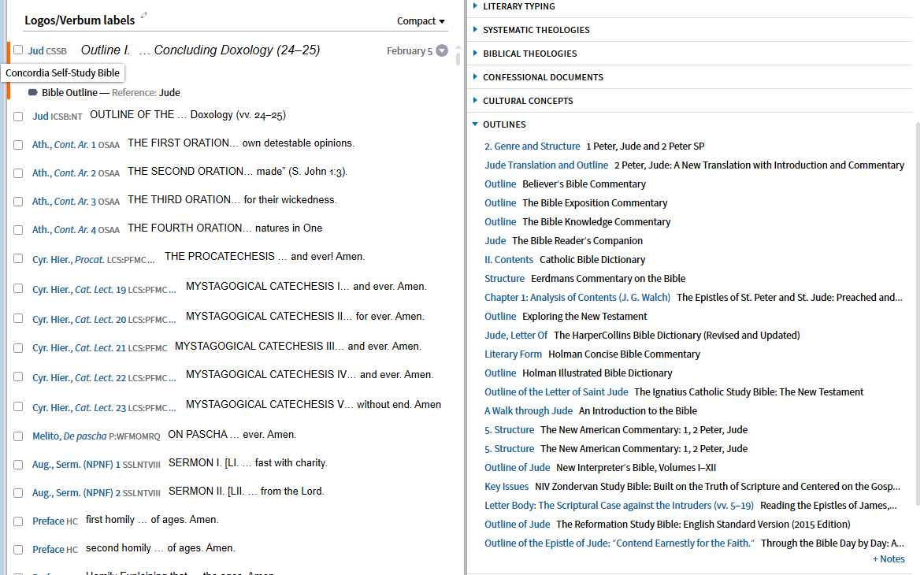Image resolution: width=924 pixels, height=575 pixels.
Task: Open Literary Form link
Action: (x=514, y=354)
